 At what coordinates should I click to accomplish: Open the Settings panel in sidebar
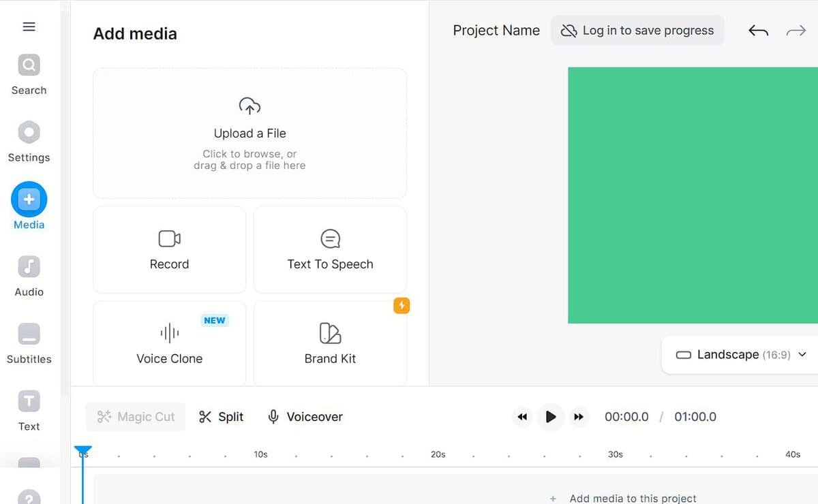(x=29, y=133)
